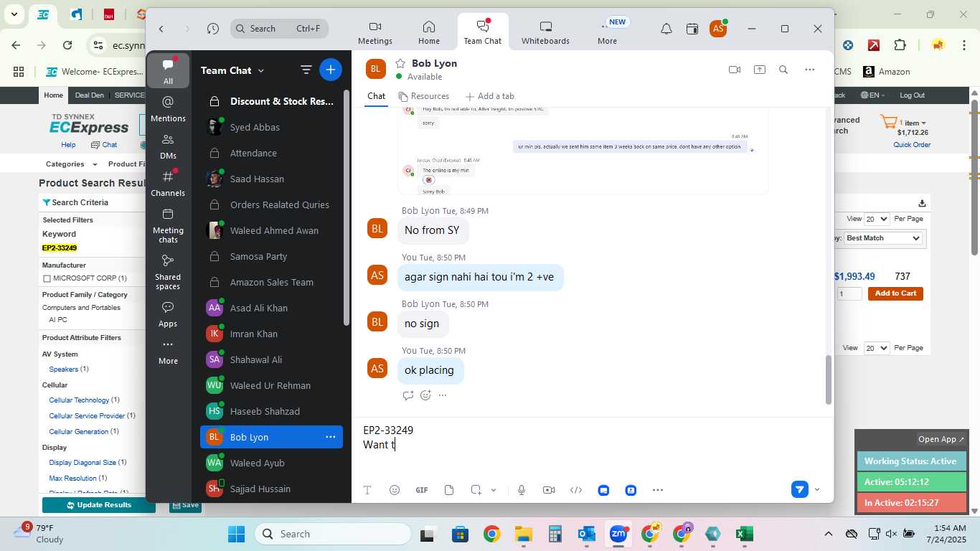980x551 pixels.
Task: Open the More tab with NEW badge
Action: point(607,32)
